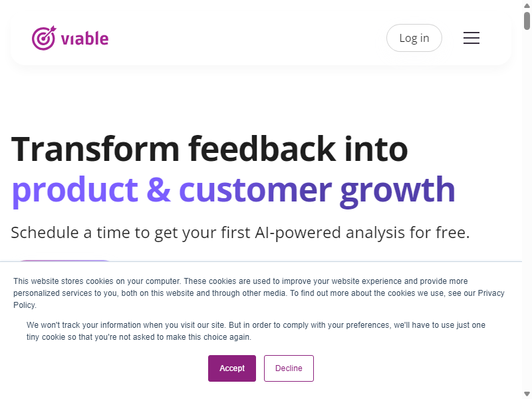Image resolution: width=532 pixels, height=399 pixels.
Task: Open the Privacy Policy link
Action: point(491,293)
